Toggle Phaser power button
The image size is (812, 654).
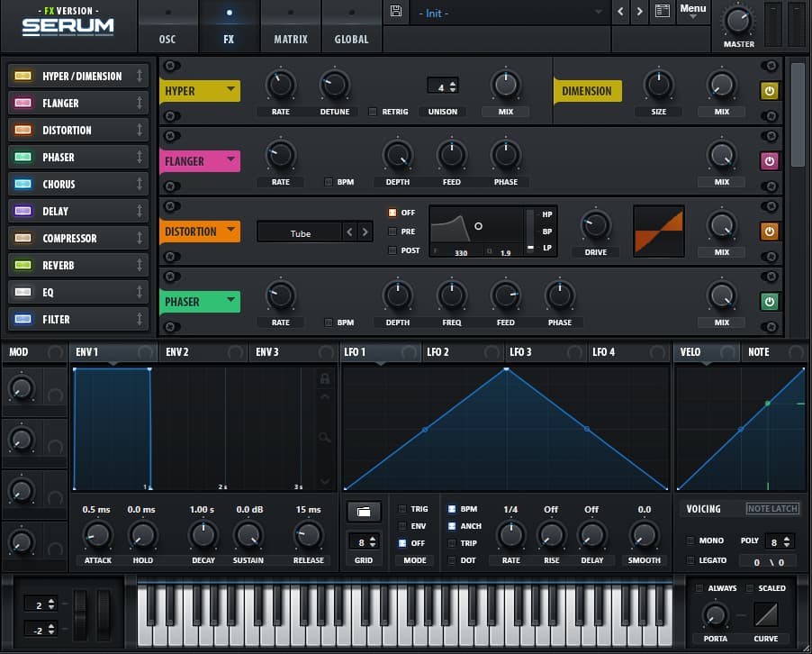point(769,302)
